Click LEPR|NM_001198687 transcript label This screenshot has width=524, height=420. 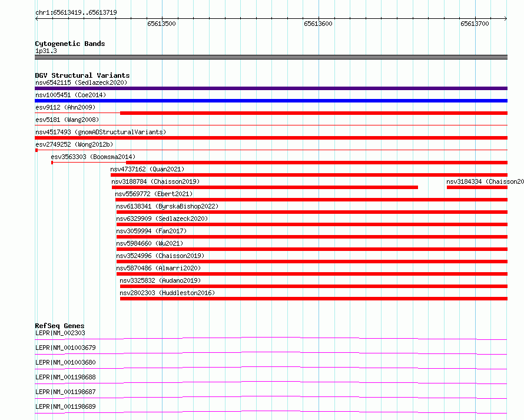point(65,392)
